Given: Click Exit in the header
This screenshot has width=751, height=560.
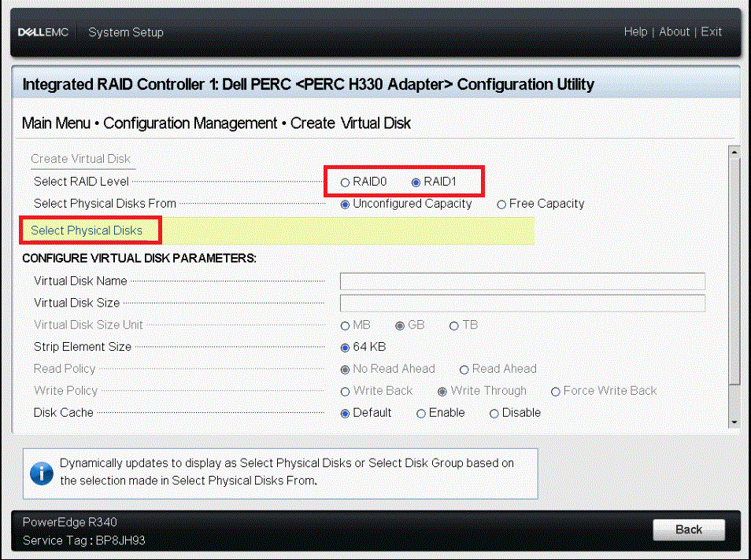Looking at the screenshot, I should (x=712, y=31).
